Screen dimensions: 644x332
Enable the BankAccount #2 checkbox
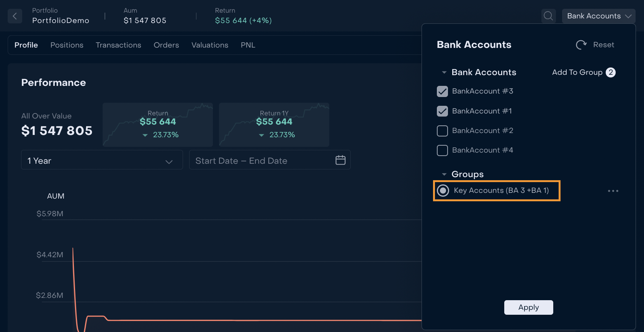click(x=442, y=131)
